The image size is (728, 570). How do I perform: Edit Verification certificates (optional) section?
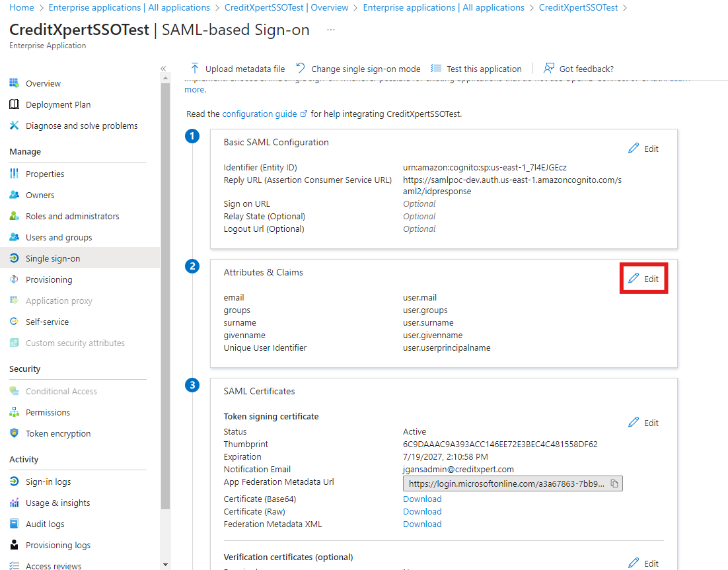(x=643, y=563)
